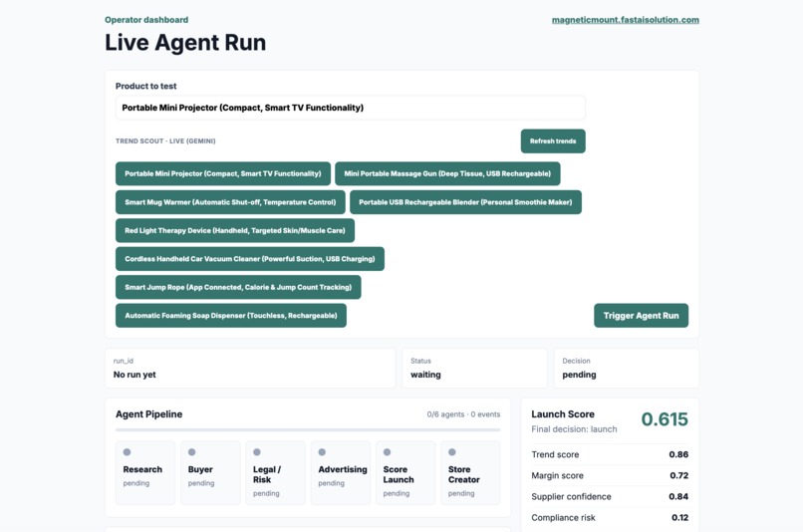Open the Buyer agent card
The width and height of the screenshot is (803, 532).
pyautogui.click(x=210, y=473)
